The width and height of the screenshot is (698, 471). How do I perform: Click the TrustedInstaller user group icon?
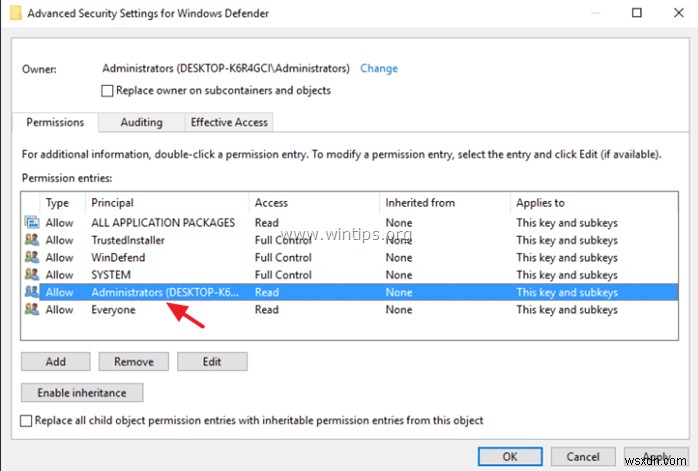31,240
